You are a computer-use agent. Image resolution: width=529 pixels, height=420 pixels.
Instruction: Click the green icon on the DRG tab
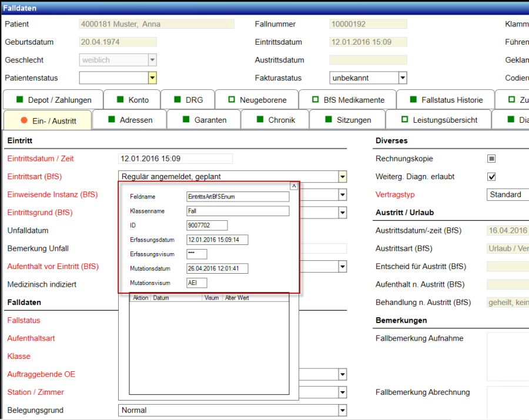[177, 100]
